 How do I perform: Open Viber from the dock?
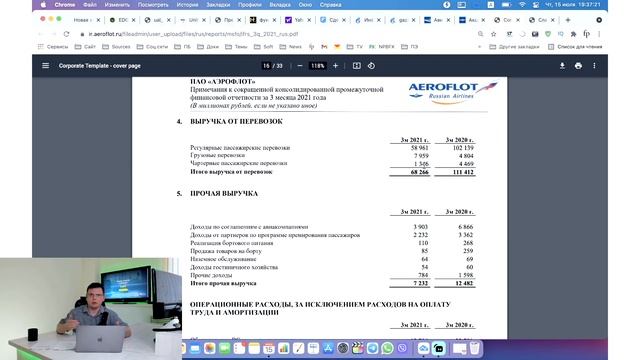coord(402,348)
